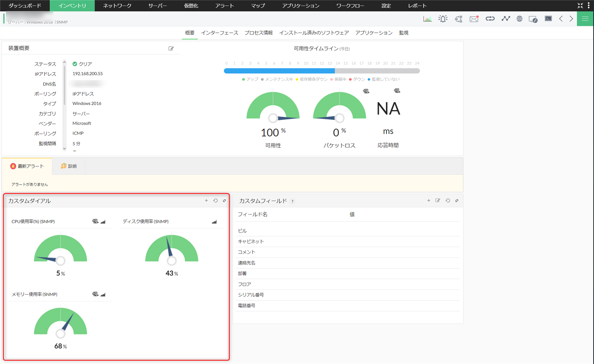The height and width of the screenshot is (364, 594).
Task: Switch to the インターフェース tab
Action: [220, 33]
